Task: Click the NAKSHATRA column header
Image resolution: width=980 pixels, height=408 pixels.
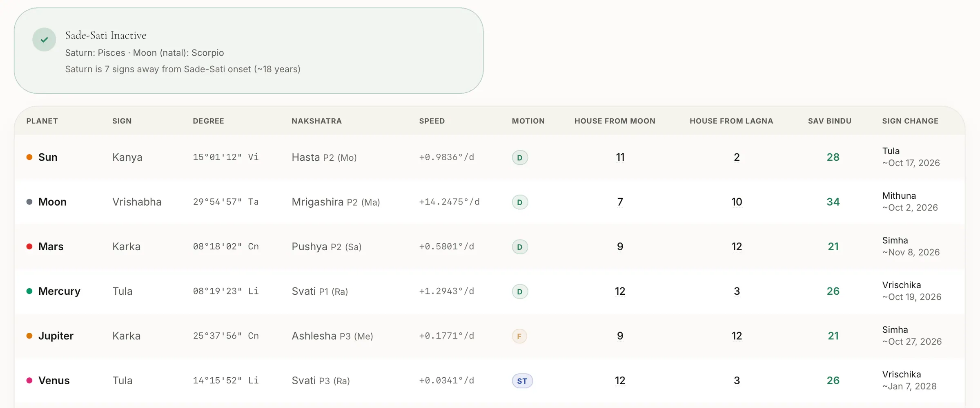Action: (x=316, y=121)
